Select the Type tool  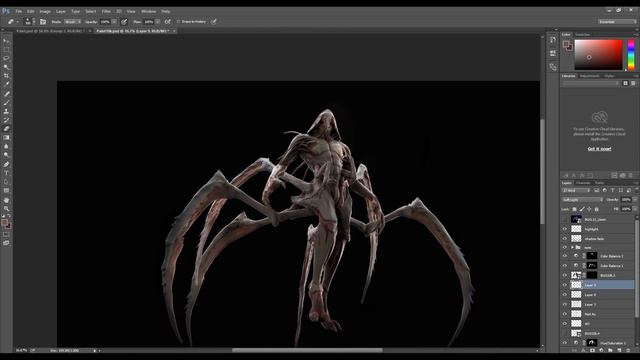click(x=6, y=173)
